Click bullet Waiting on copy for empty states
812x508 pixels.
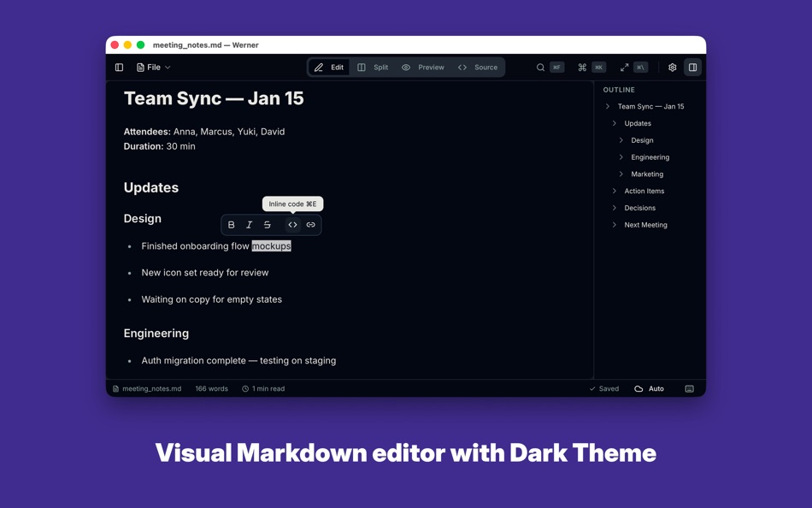pos(211,299)
